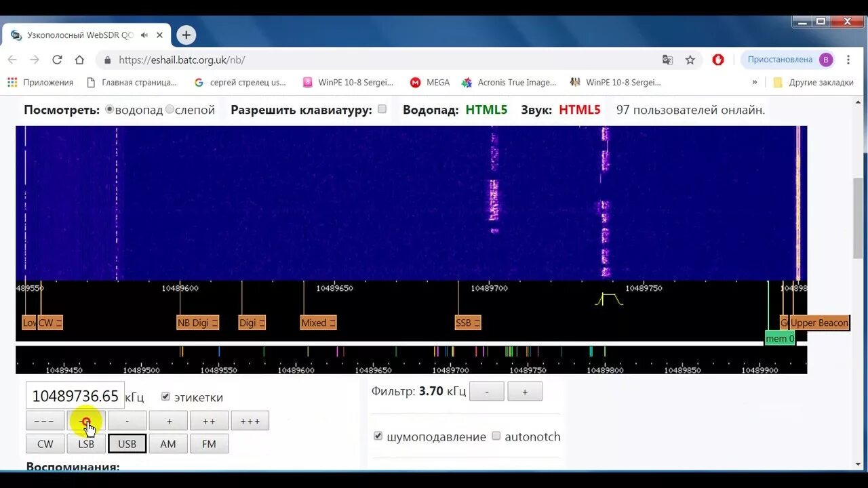868x488 pixels.
Task: Close the WebSDR browser tab
Action: (160, 35)
